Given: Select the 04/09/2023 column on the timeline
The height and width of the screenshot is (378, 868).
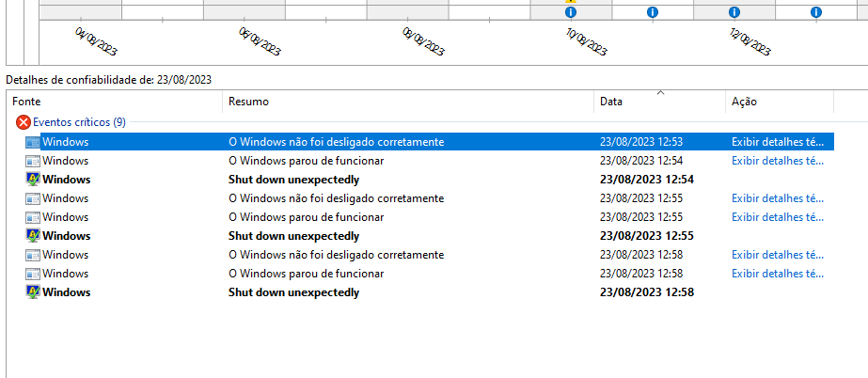Looking at the screenshot, I should click(80, 8).
